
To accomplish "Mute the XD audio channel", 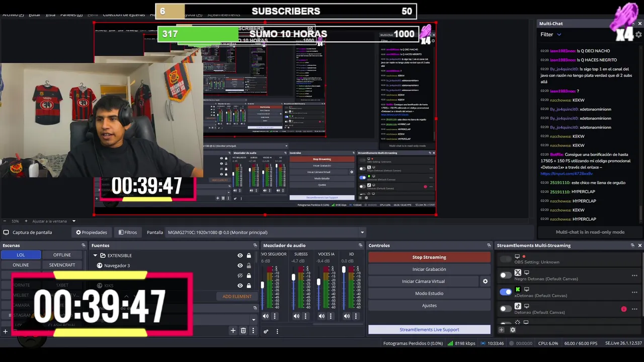I will click(x=347, y=316).
